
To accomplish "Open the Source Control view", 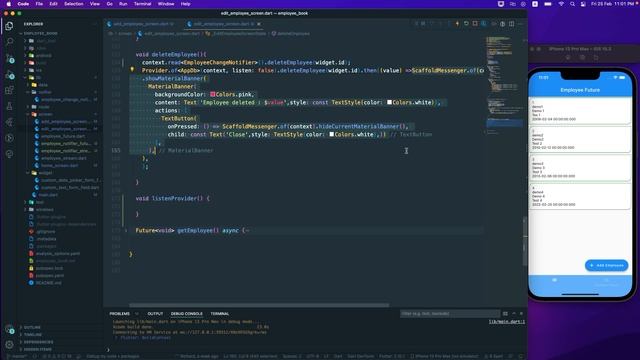I will pyautogui.click(x=9, y=58).
